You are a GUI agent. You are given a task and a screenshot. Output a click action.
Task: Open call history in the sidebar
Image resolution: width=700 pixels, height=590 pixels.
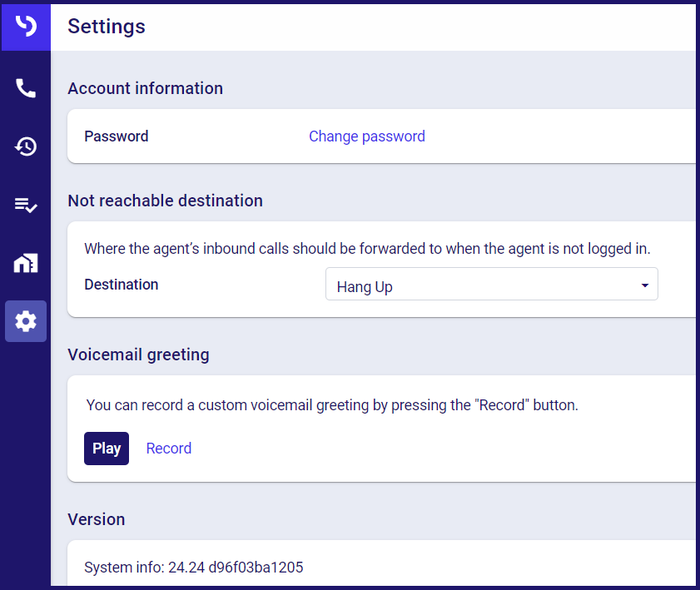[x=26, y=146]
